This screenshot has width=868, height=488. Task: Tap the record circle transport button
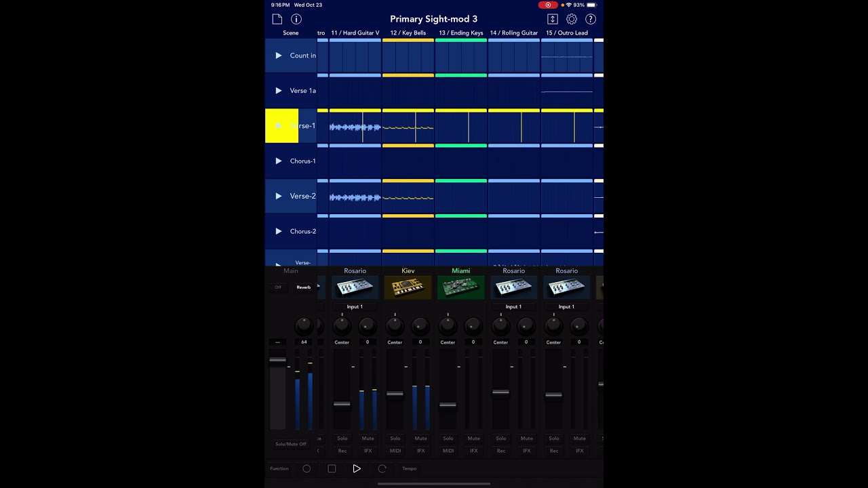[307, 468]
